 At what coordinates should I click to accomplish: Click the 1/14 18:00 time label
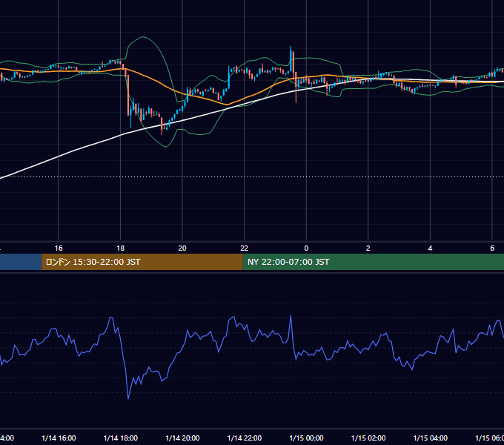pyautogui.click(x=121, y=438)
